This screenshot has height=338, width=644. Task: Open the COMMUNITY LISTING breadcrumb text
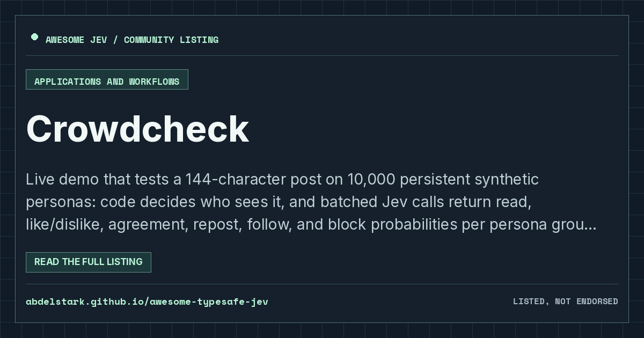point(171,40)
